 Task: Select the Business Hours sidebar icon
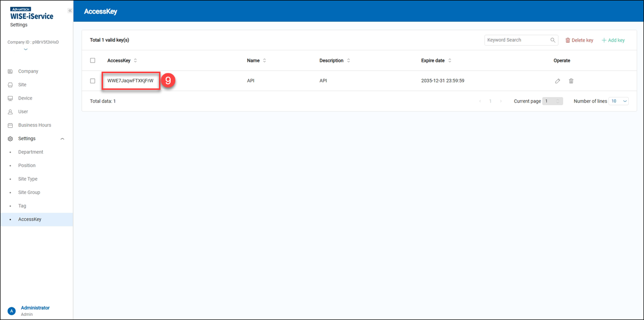coord(10,125)
